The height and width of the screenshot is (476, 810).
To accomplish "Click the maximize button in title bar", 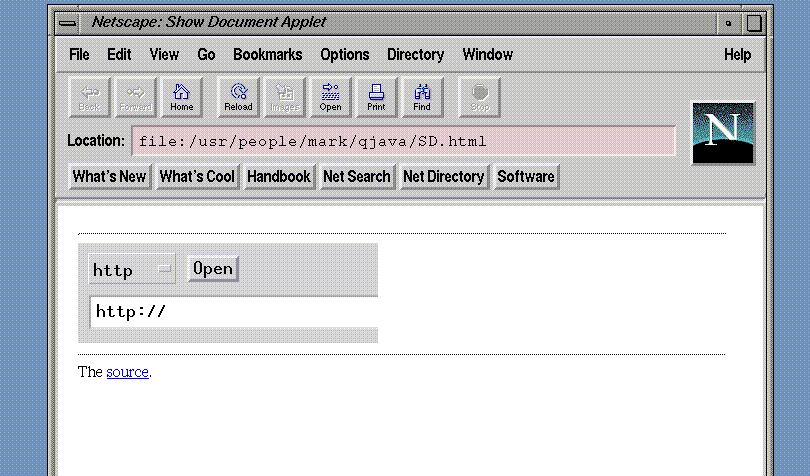I will 753,23.
